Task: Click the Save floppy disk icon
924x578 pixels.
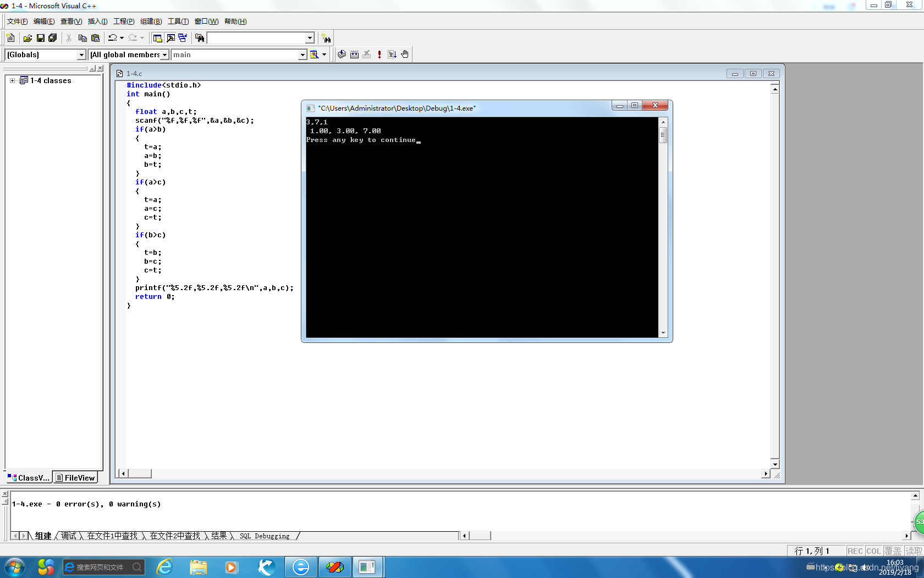Action: [x=40, y=38]
